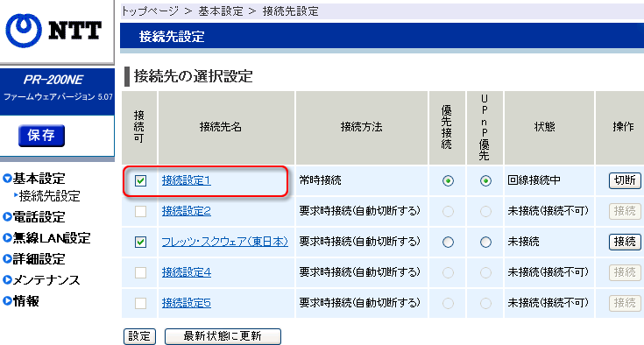Click the 情報 arrow icon
The width and height of the screenshot is (644, 345).
click(x=7, y=300)
